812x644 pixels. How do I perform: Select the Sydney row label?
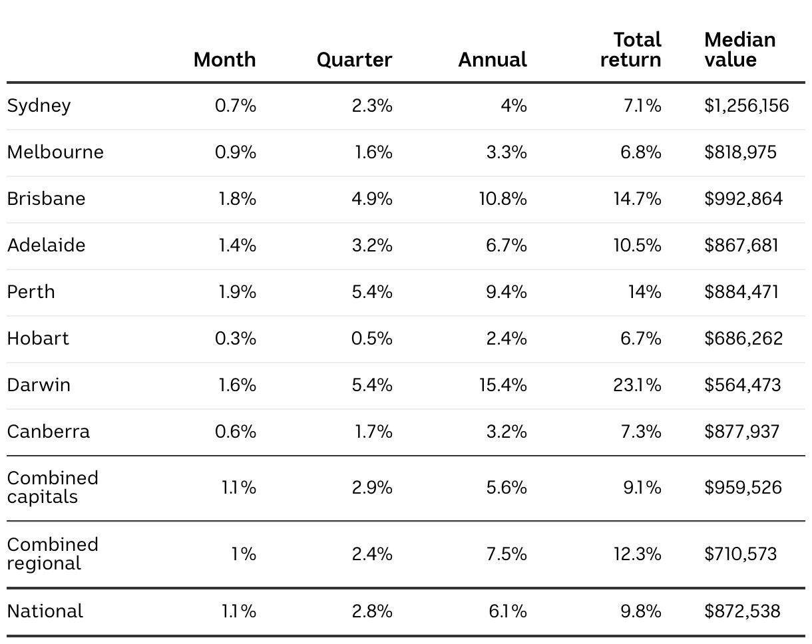(x=39, y=106)
